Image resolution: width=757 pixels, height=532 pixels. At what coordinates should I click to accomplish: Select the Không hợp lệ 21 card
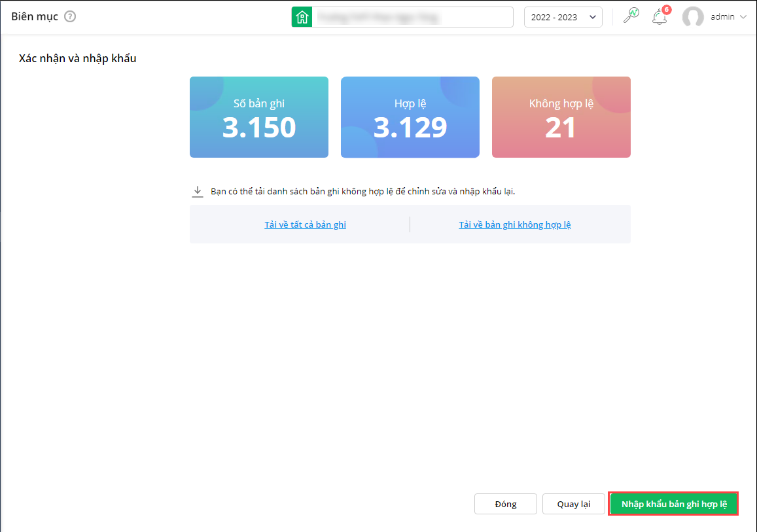tap(561, 117)
